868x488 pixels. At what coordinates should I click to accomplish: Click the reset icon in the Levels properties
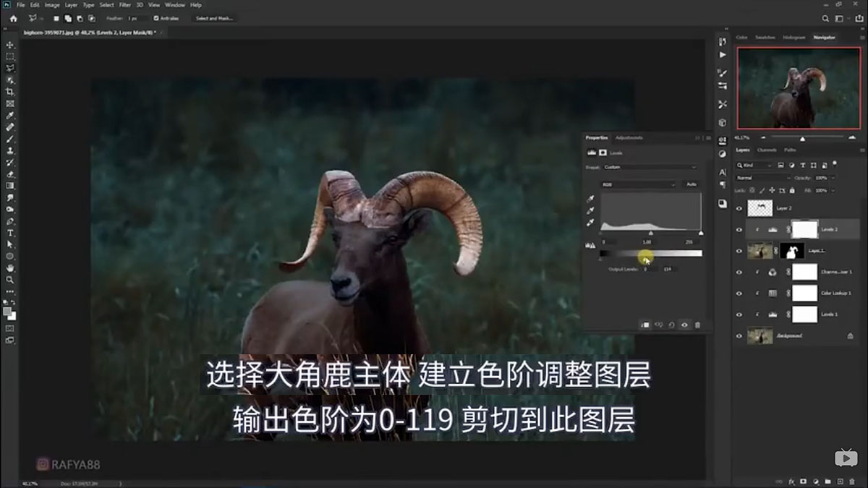click(672, 325)
